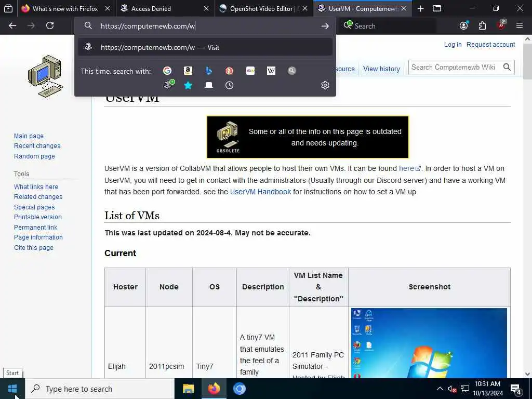Open the uBlock Origin extension icon
Viewport: 532px width, 399px height.
coord(501,25)
